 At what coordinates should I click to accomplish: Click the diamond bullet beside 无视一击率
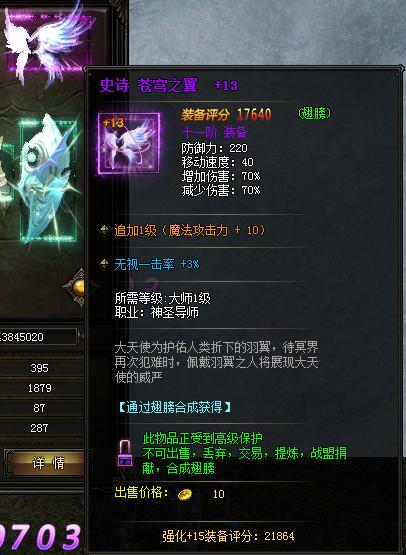(104, 264)
